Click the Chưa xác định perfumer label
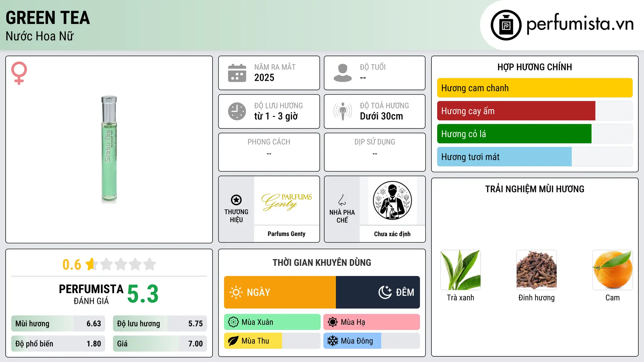This screenshot has width=644, height=362. click(x=392, y=234)
